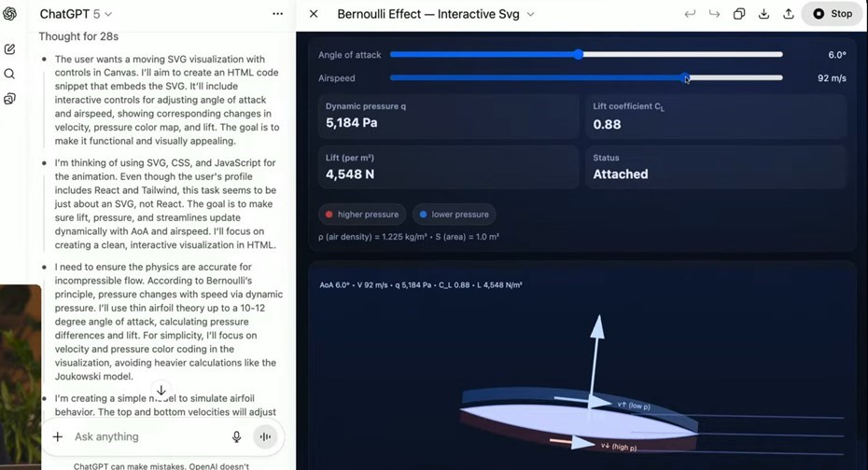Open the plus attachment menu

tap(58, 436)
